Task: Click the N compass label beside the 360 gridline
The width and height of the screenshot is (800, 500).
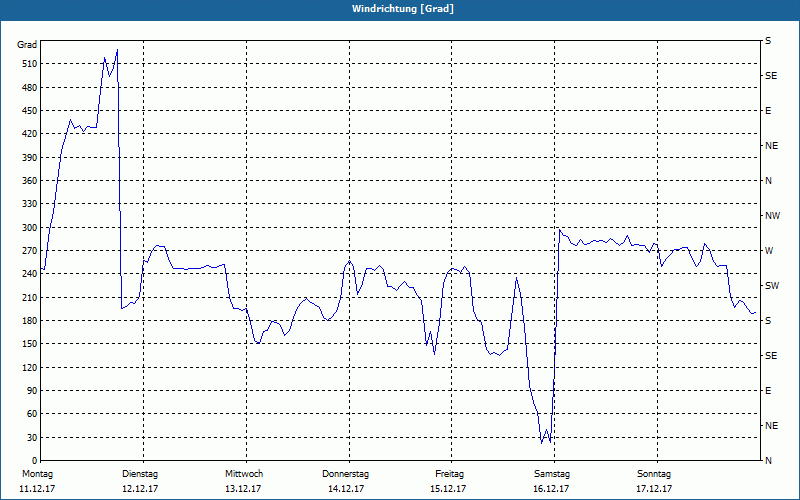Action: [x=768, y=181]
